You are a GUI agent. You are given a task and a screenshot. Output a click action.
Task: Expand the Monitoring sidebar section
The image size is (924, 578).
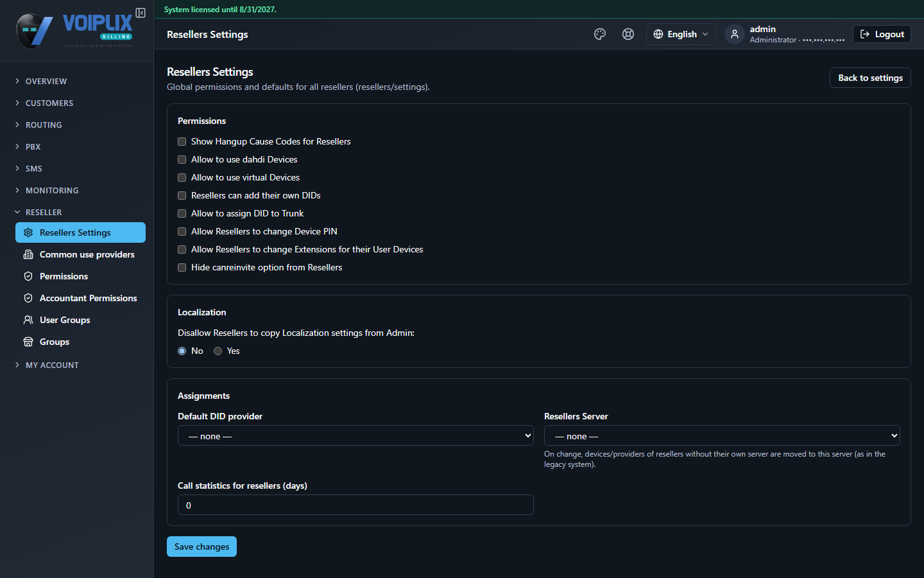coord(77,190)
